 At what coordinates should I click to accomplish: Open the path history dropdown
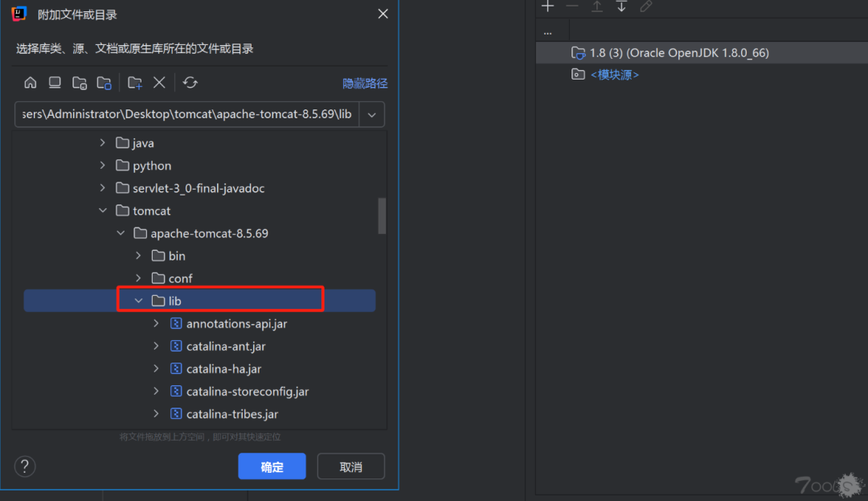click(x=372, y=114)
